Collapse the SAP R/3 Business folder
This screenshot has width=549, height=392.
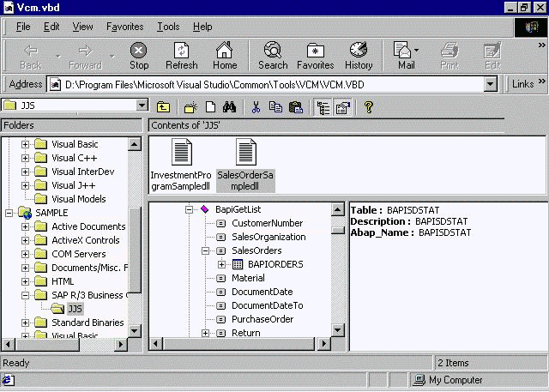pyautogui.click(x=25, y=295)
